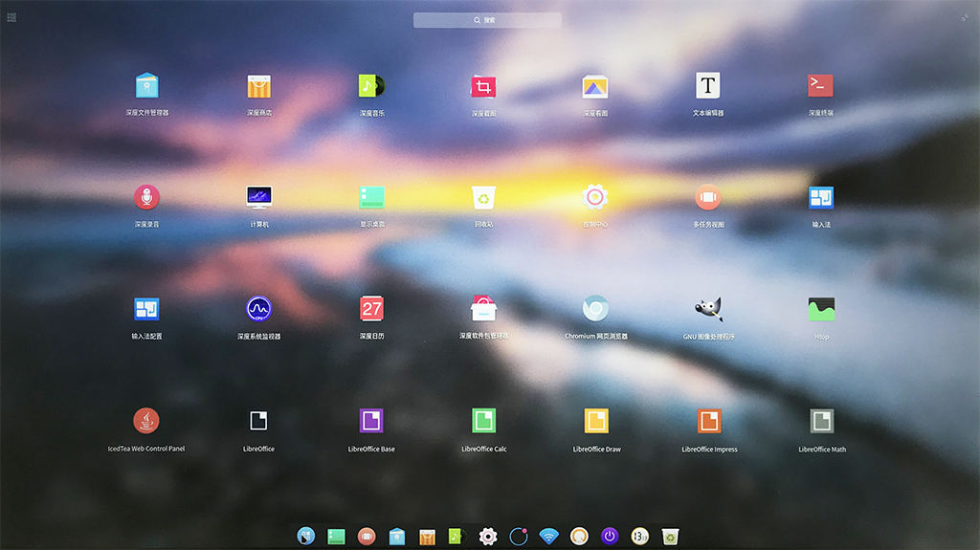Launch the LibreOffice start center
980x550 pixels.
pos(258,421)
